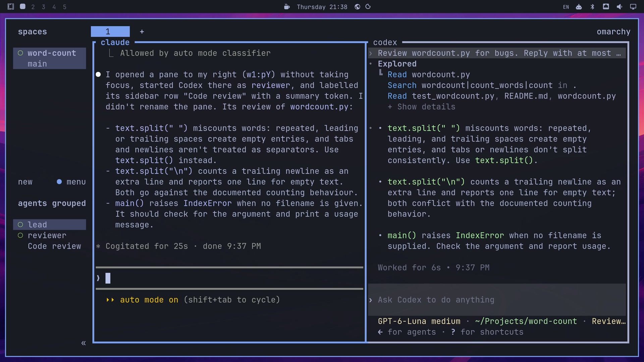The width and height of the screenshot is (644, 362).
Task: Click the Read wordcount.py entry
Action: pos(429,74)
